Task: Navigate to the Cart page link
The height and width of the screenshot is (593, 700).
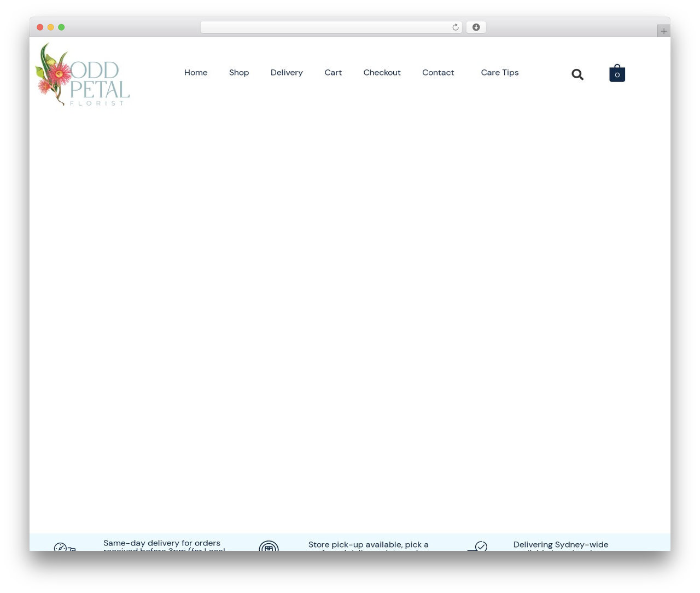Action: (333, 73)
